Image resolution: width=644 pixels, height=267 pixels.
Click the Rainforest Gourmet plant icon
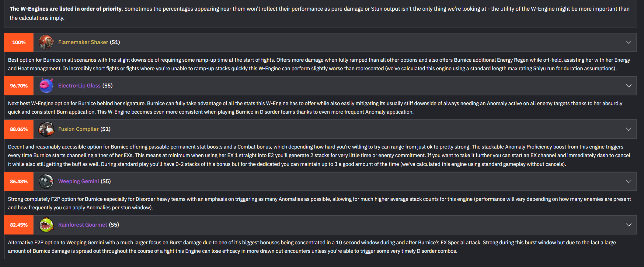(46, 225)
